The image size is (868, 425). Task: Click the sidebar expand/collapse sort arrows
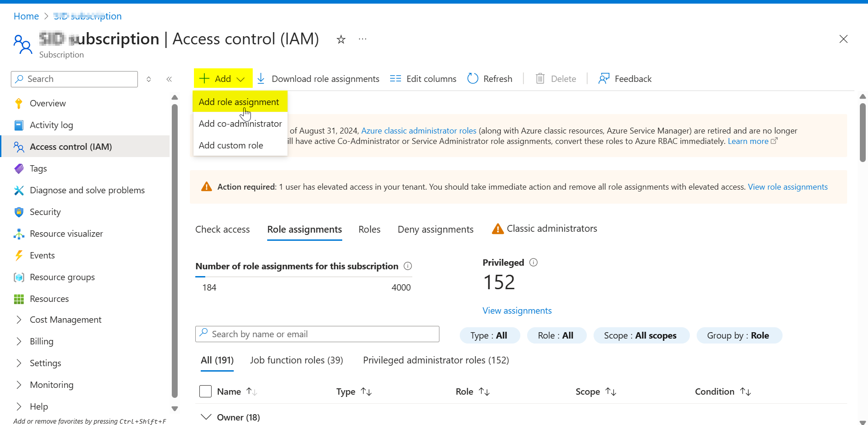149,79
